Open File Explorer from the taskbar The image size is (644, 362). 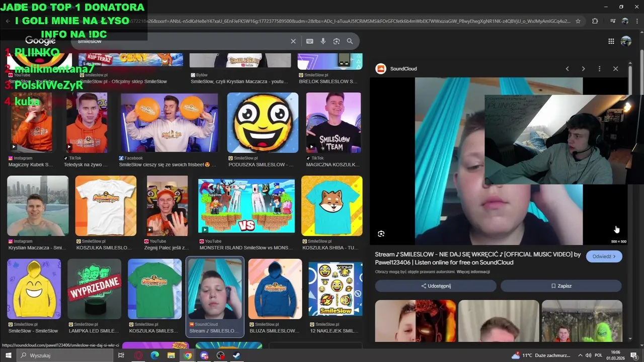(171, 355)
